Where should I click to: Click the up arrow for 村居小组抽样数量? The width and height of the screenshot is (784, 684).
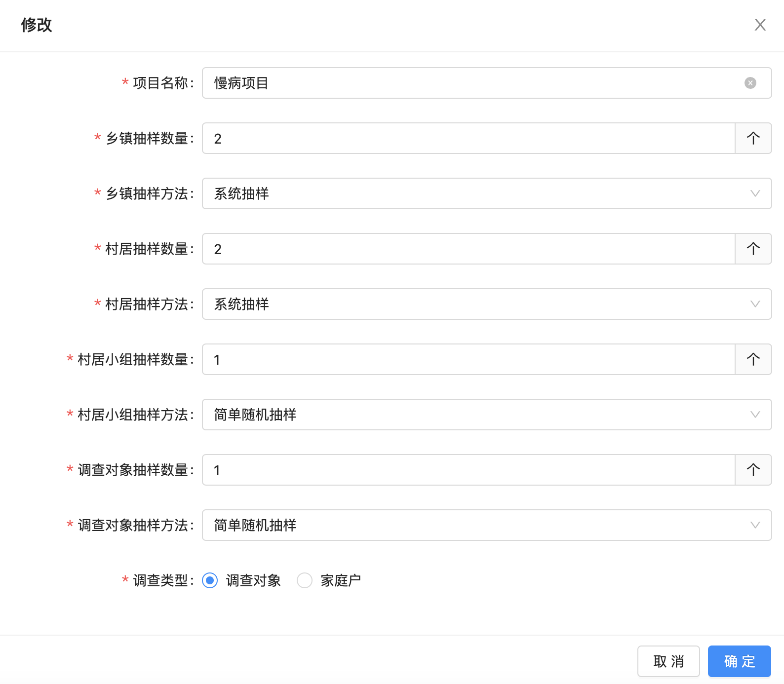(x=753, y=359)
